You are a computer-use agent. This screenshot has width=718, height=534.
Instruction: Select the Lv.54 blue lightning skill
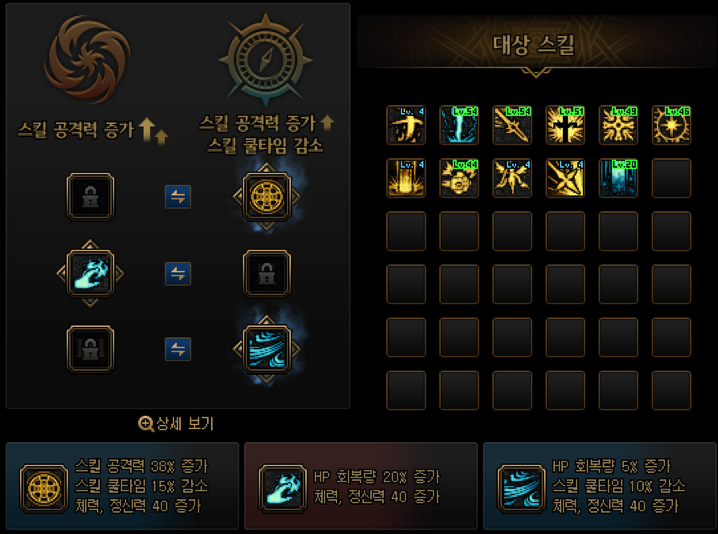[x=459, y=125]
